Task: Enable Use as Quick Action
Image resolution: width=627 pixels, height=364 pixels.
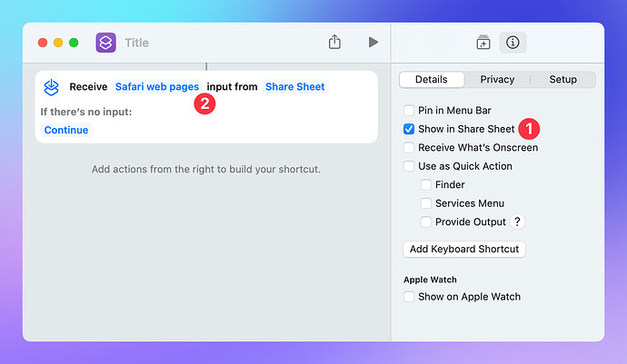Action: click(x=409, y=166)
